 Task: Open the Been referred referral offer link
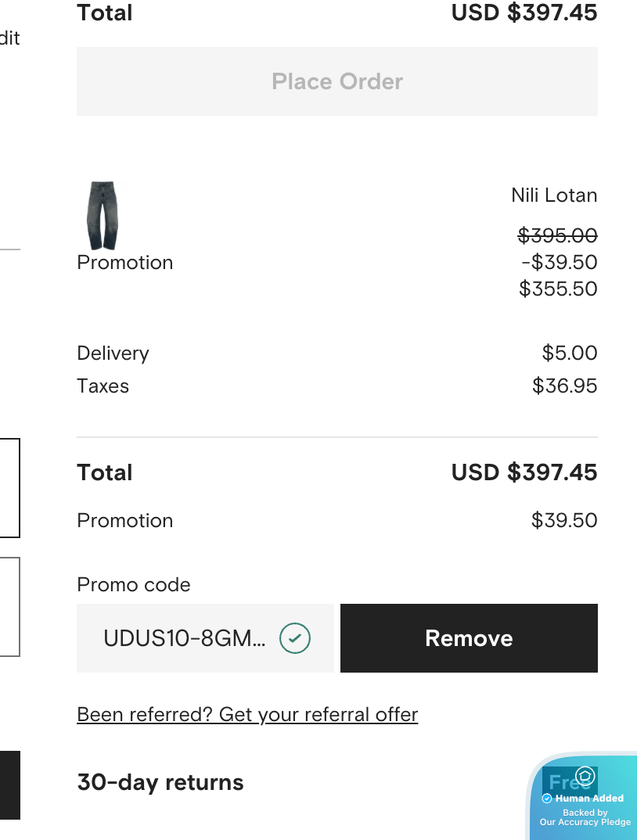247,714
